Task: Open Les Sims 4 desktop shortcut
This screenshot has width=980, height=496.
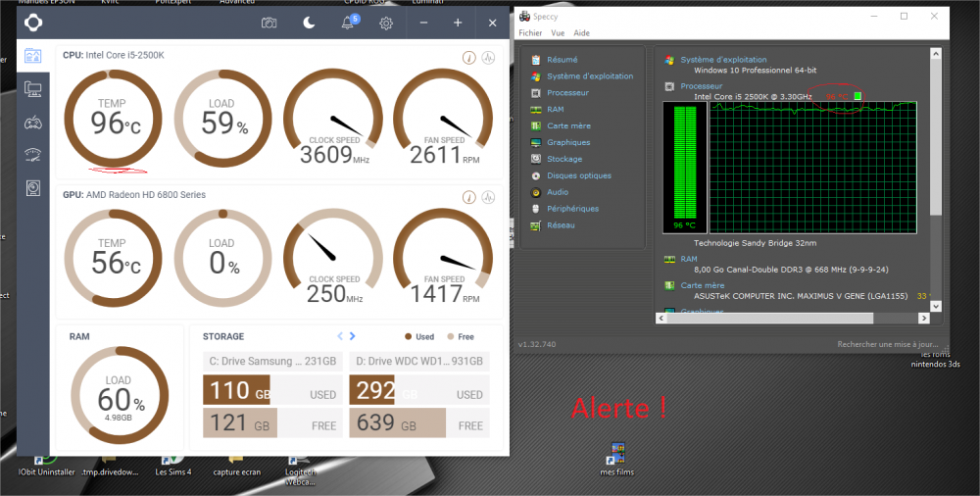Action: 173,467
